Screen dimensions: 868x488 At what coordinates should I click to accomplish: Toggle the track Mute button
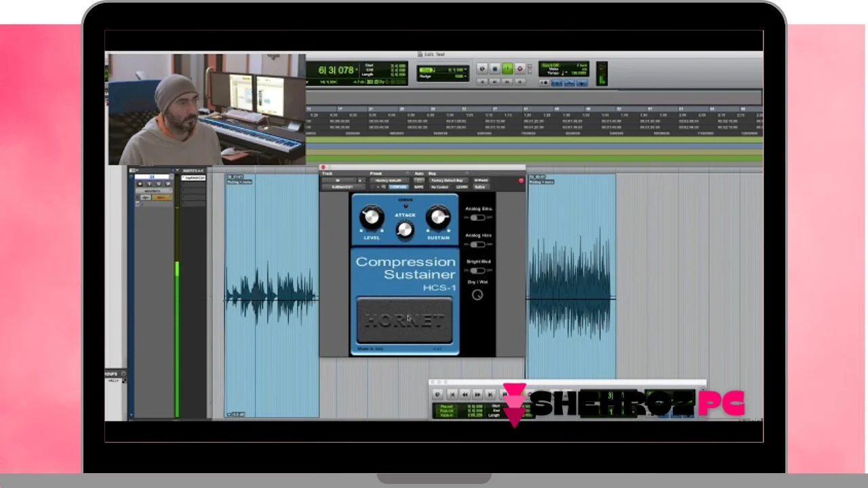pos(168,184)
